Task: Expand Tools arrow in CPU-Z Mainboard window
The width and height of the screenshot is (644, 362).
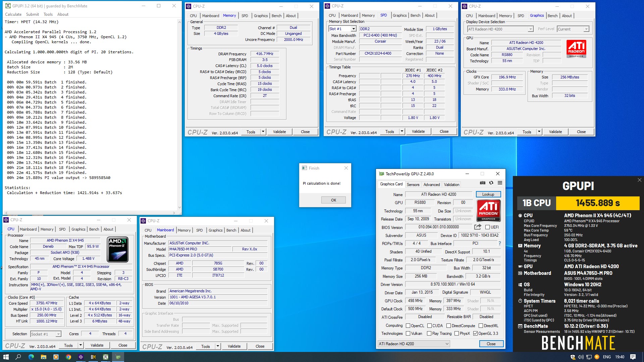Action: point(218,346)
